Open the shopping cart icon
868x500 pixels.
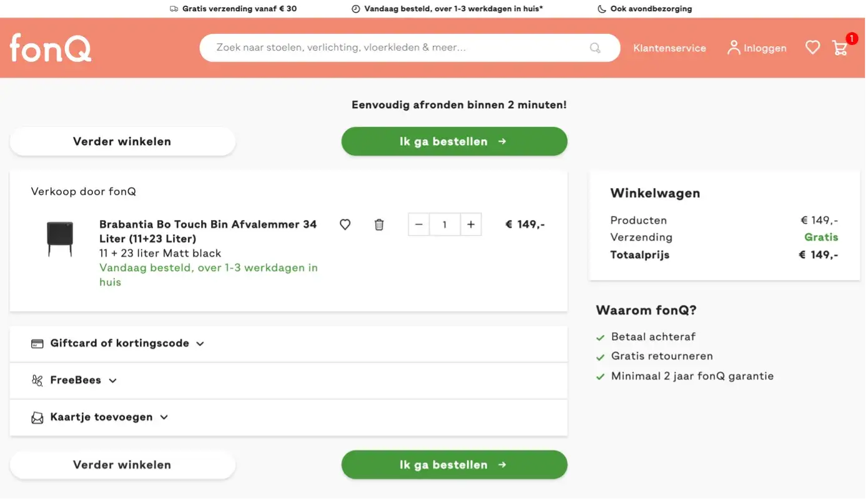click(x=841, y=47)
